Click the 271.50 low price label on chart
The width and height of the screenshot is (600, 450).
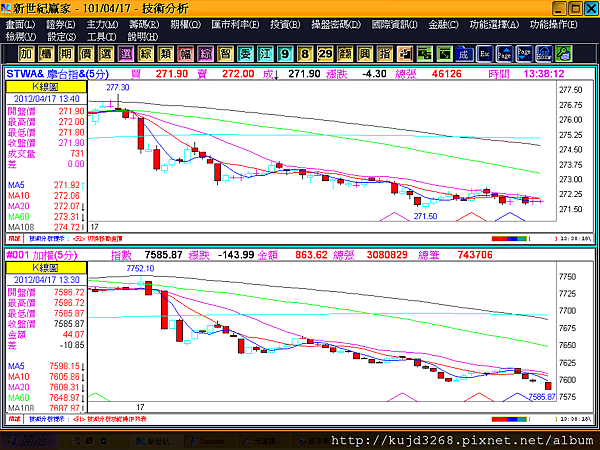(x=426, y=216)
